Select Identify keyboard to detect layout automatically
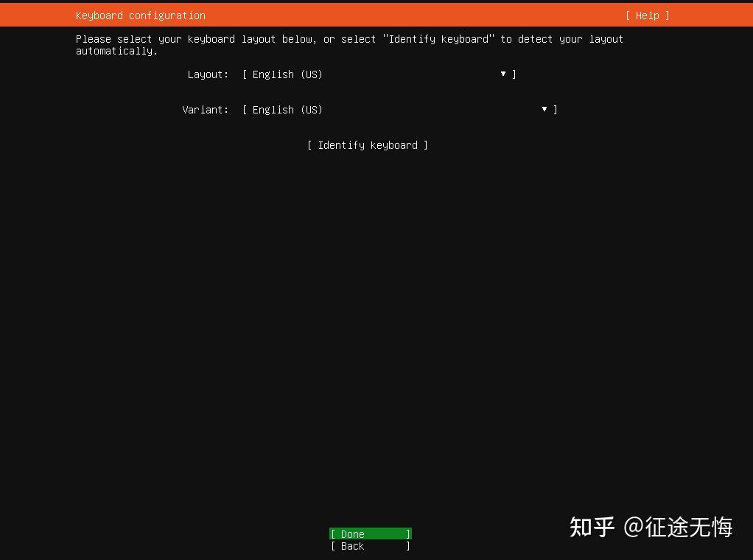 coord(367,145)
